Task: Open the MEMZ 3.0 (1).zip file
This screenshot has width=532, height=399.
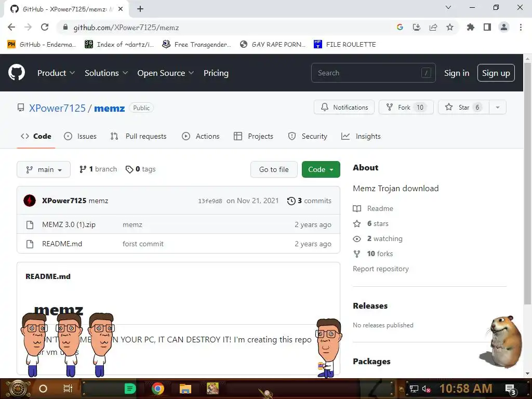Action: [x=69, y=224]
